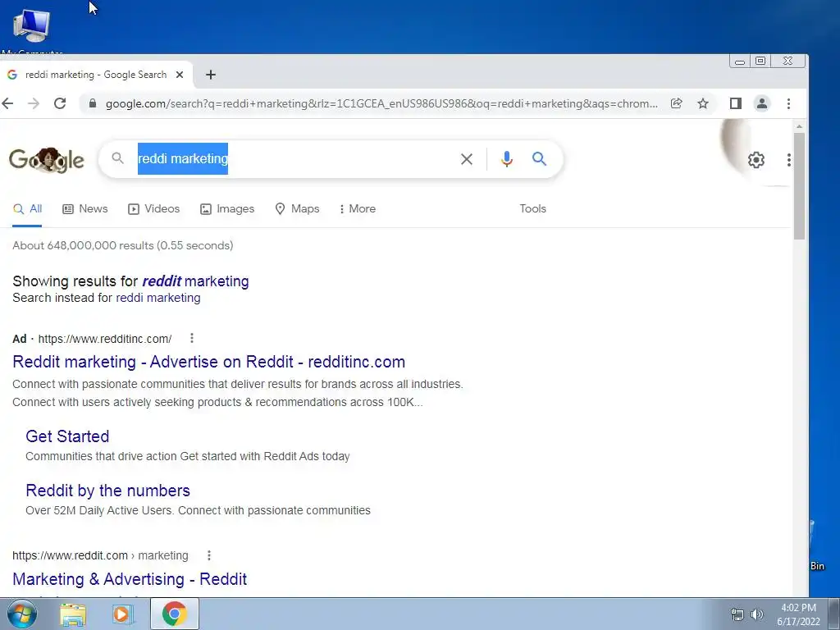Open the network tray icon
Viewport: 840px width, 630px height.
click(x=737, y=614)
